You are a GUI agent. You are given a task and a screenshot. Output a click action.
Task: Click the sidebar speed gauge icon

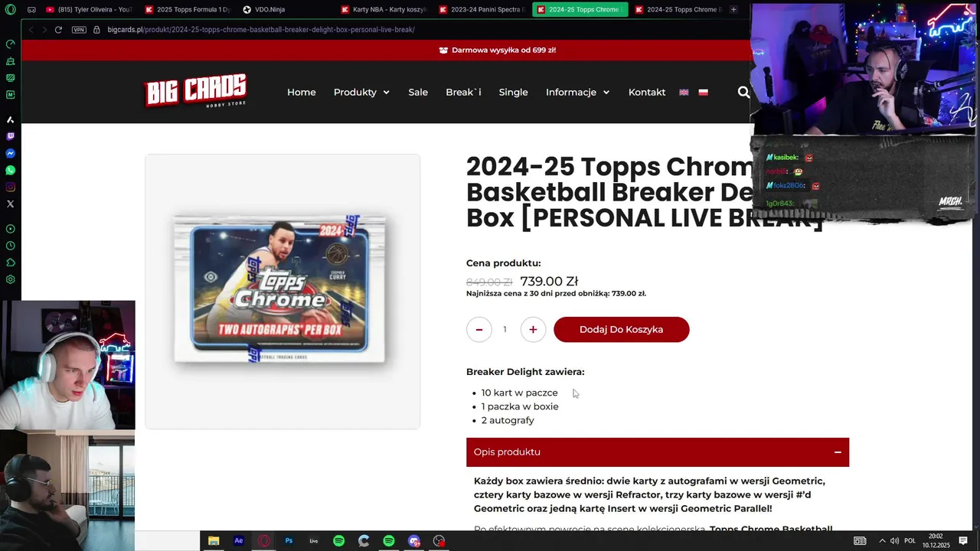click(10, 44)
